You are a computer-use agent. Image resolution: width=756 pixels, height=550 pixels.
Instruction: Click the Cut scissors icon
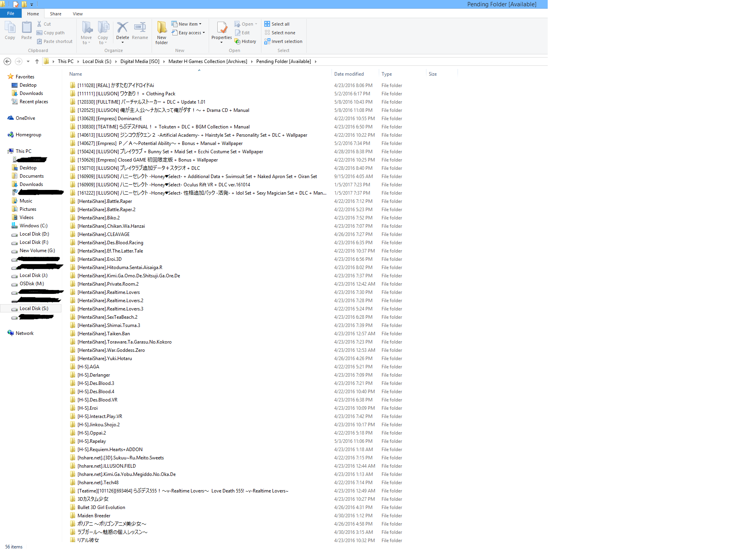[x=39, y=24]
